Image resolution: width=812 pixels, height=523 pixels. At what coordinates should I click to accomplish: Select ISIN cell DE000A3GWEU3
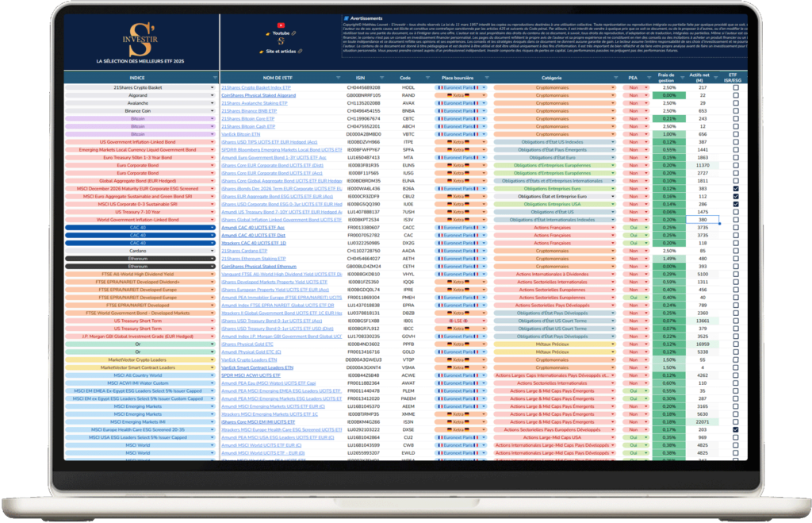click(363, 360)
